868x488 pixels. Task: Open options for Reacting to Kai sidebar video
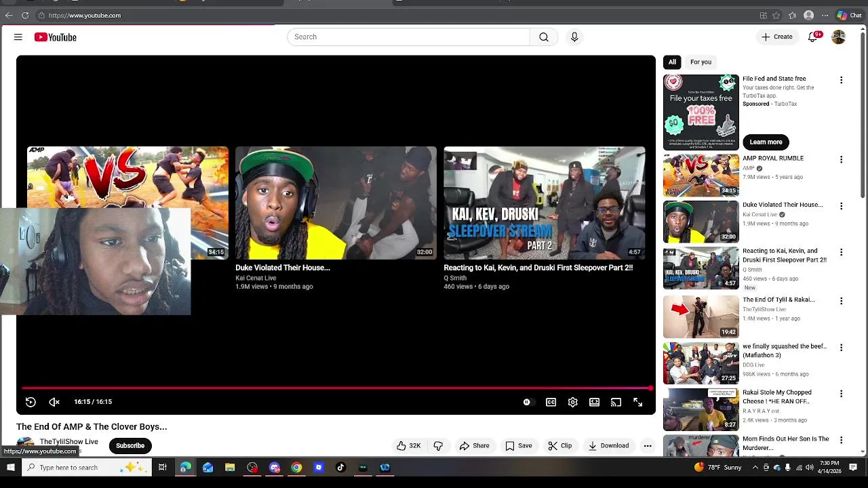[x=842, y=252]
